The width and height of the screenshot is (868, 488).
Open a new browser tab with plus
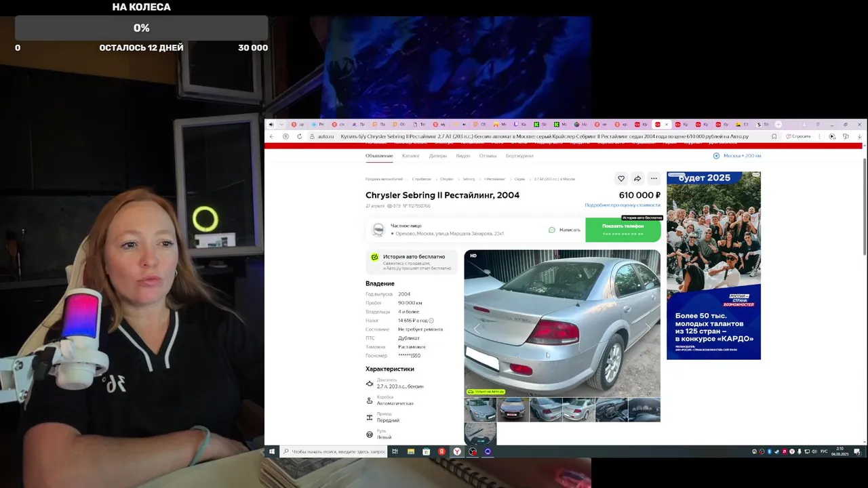point(778,125)
